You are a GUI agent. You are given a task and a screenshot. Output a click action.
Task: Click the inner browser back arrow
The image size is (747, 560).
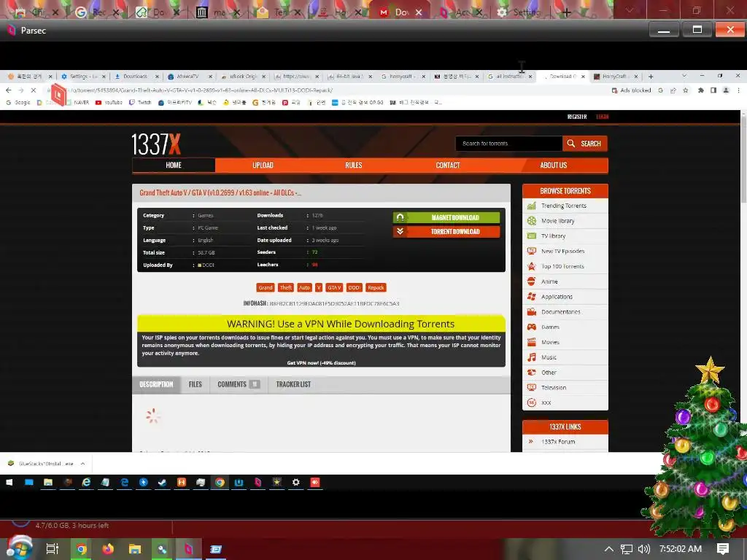(x=9, y=90)
